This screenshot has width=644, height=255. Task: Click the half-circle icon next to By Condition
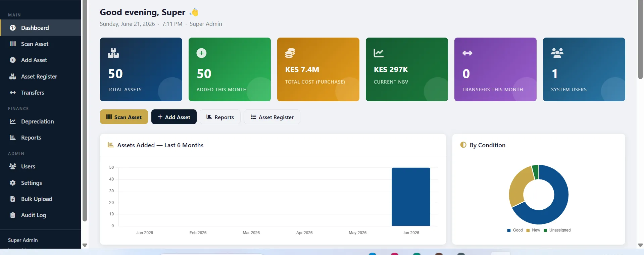[x=463, y=145]
